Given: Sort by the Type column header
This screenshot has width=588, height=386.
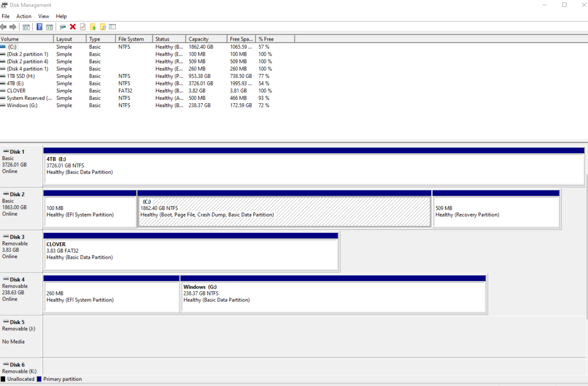Looking at the screenshot, I should (101, 39).
